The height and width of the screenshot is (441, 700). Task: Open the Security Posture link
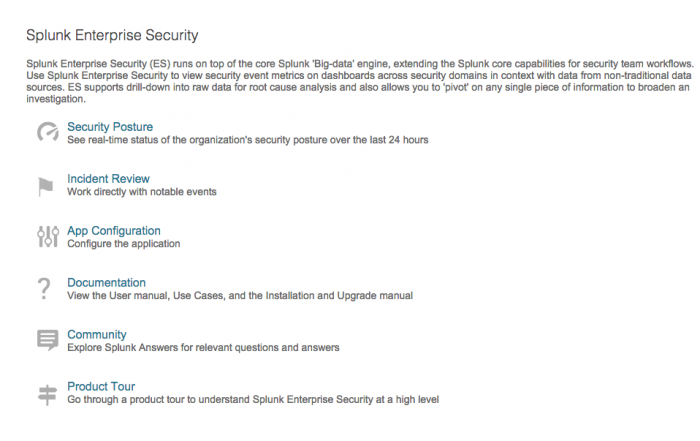click(x=110, y=127)
